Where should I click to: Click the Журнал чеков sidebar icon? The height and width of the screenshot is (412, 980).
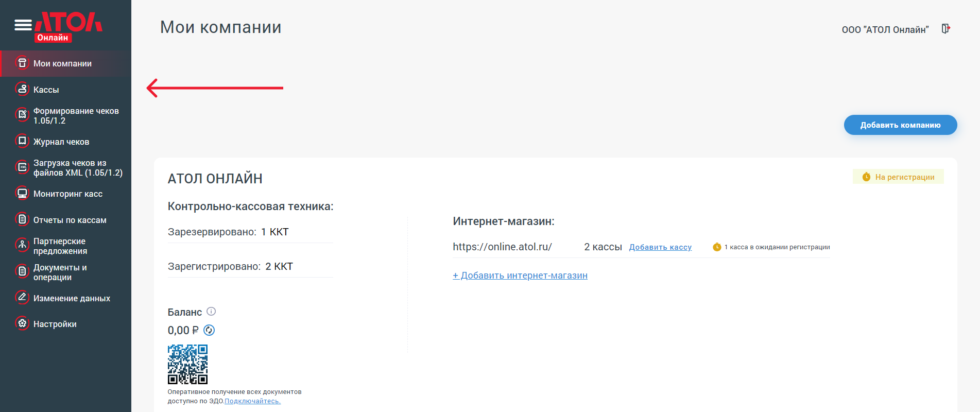(22, 141)
